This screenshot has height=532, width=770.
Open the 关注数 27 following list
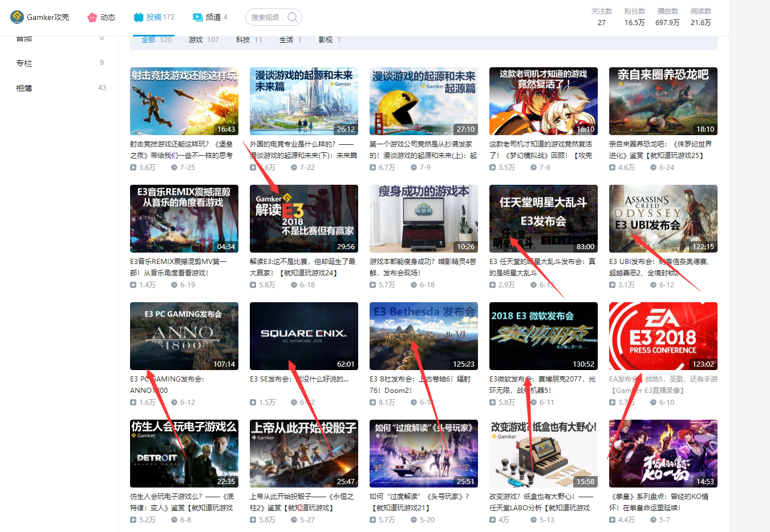[602, 17]
